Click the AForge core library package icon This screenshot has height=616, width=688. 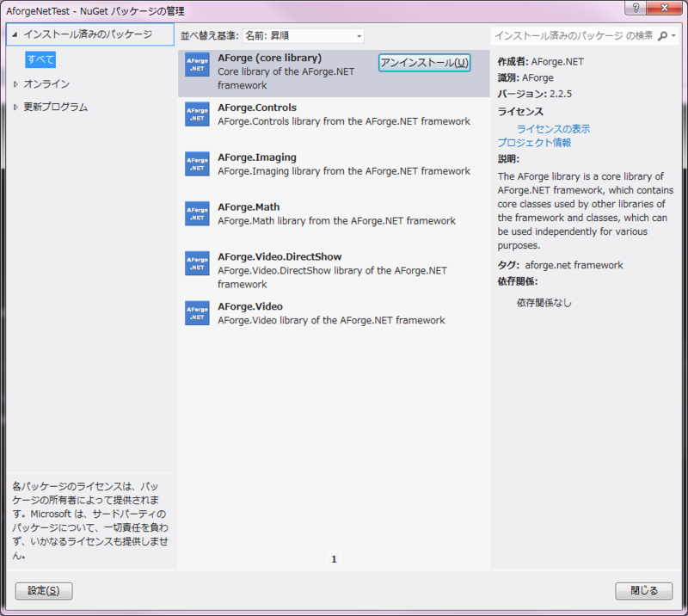[197, 65]
